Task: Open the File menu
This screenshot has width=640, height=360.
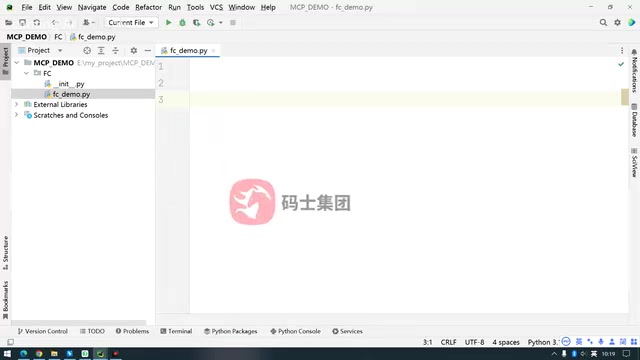Action: click(x=27, y=7)
